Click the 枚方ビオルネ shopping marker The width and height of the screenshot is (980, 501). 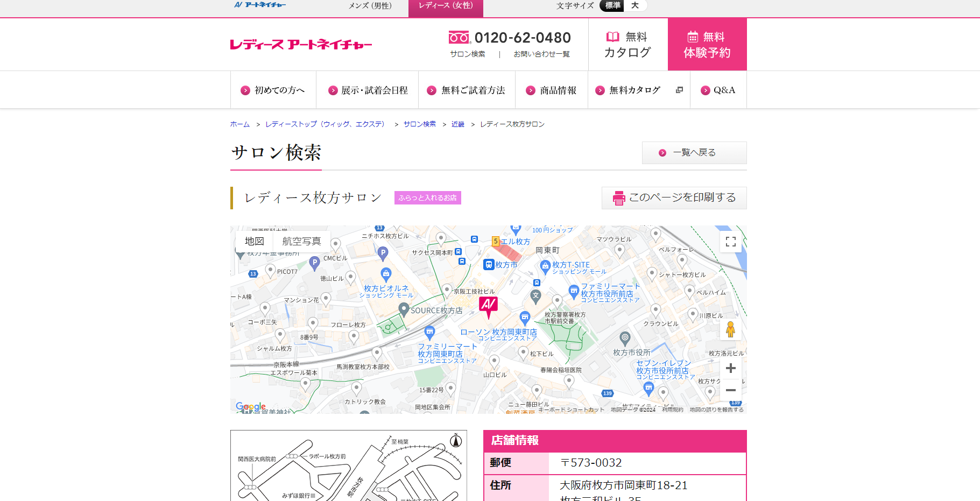click(386, 274)
